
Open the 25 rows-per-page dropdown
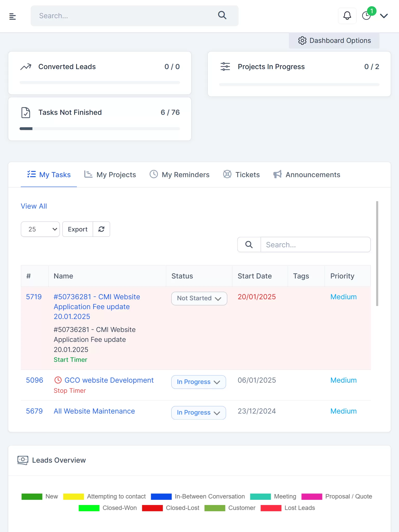click(x=40, y=229)
